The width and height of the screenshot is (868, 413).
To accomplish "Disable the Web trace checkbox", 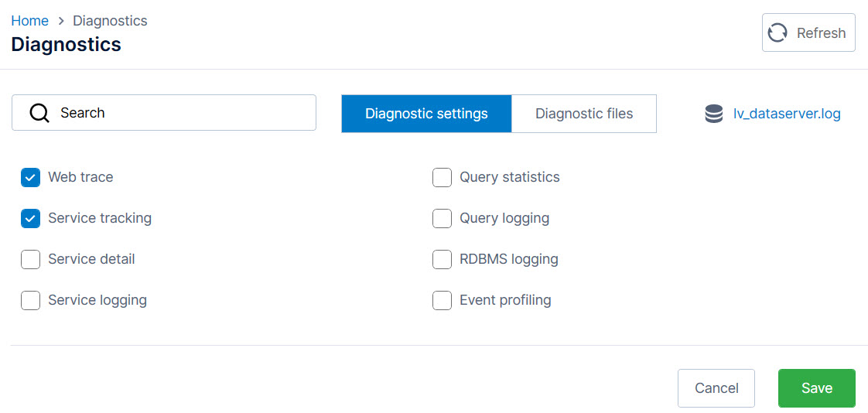I will tap(31, 178).
